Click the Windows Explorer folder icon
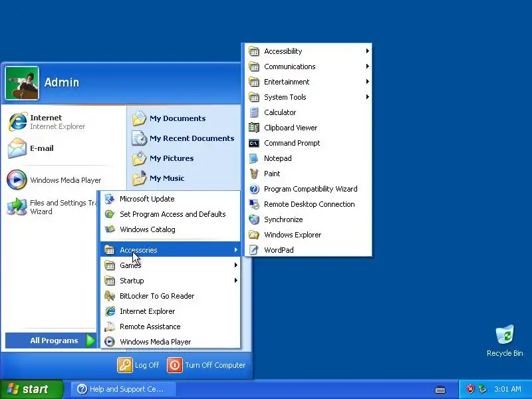Image resolution: width=532 pixels, height=399 pixels. click(254, 235)
